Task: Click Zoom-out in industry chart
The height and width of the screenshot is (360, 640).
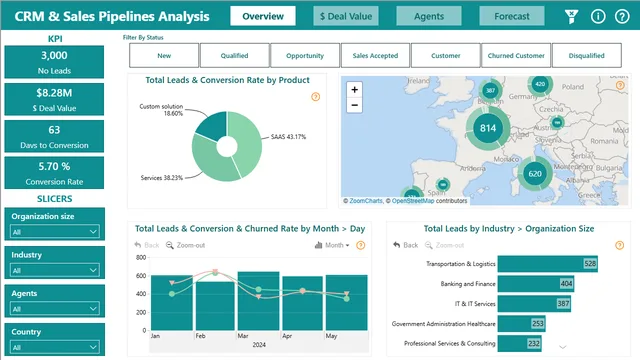Action: (x=444, y=245)
